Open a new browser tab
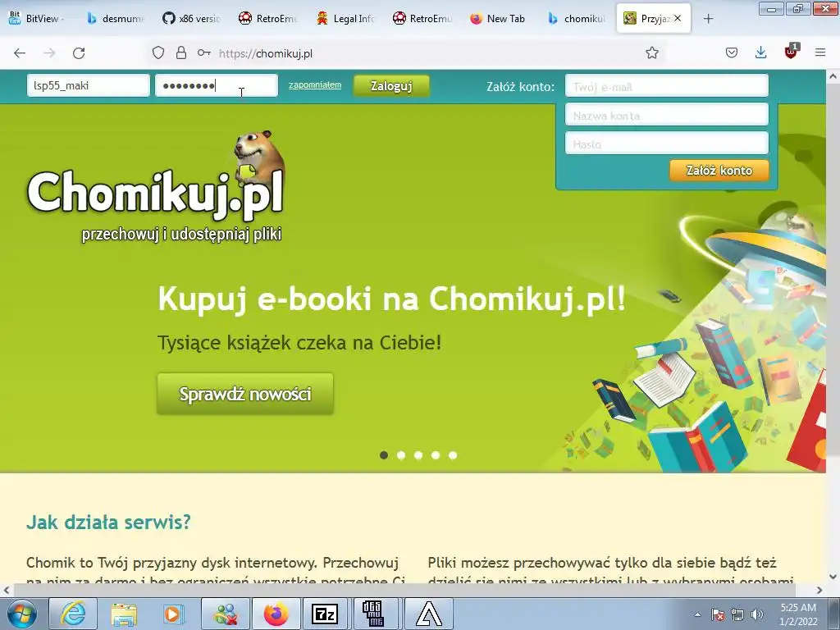This screenshot has width=840, height=630. click(x=708, y=19)
